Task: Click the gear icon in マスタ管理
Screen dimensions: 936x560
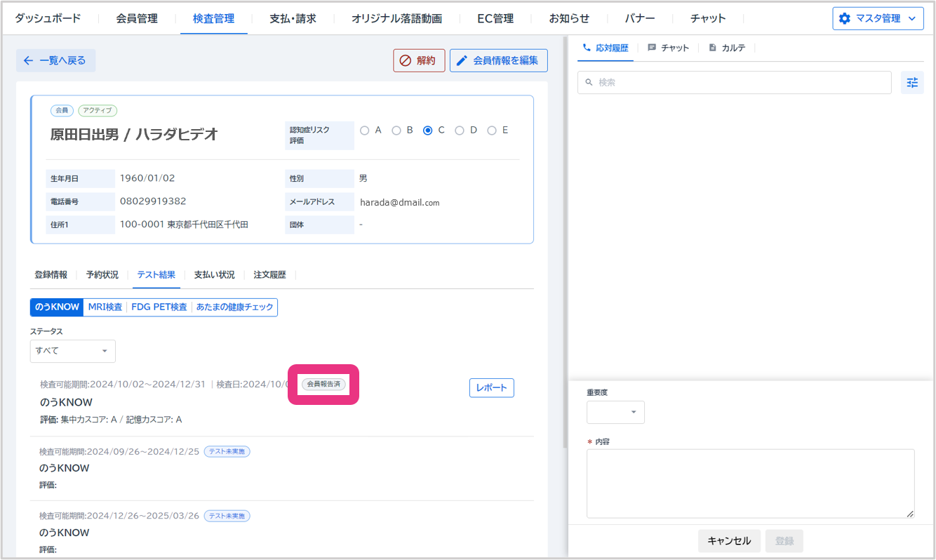Action: click(x=845, y=18)
